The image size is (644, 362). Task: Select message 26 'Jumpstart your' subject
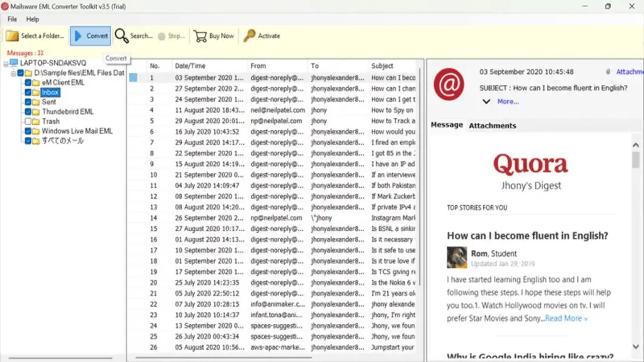pyautogui.click(x=272, y=347)
